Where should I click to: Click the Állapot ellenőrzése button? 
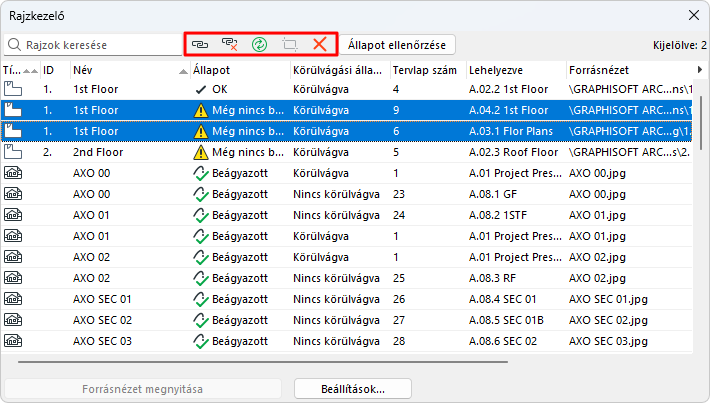[397, 45]
